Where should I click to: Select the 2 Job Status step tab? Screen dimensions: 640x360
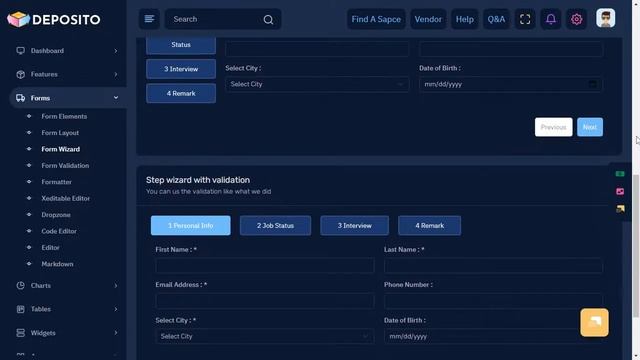tap(276, 225)
